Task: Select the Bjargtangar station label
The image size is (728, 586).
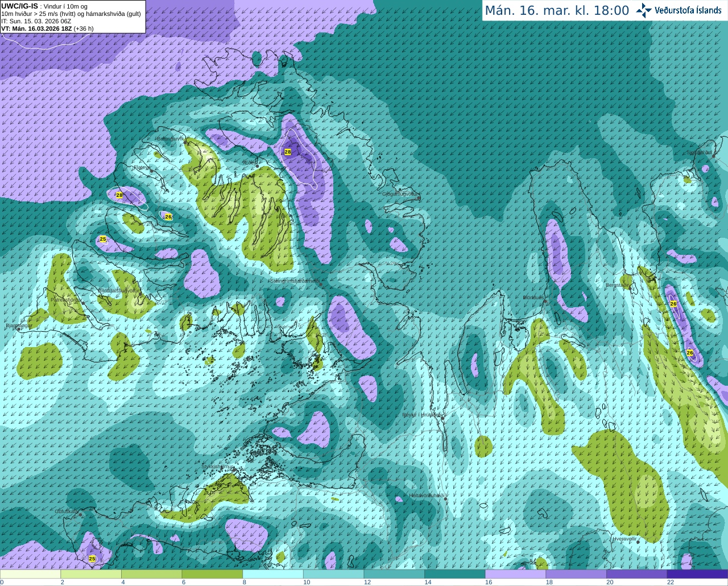Action: pyautogui.click(x=19, y=325)
